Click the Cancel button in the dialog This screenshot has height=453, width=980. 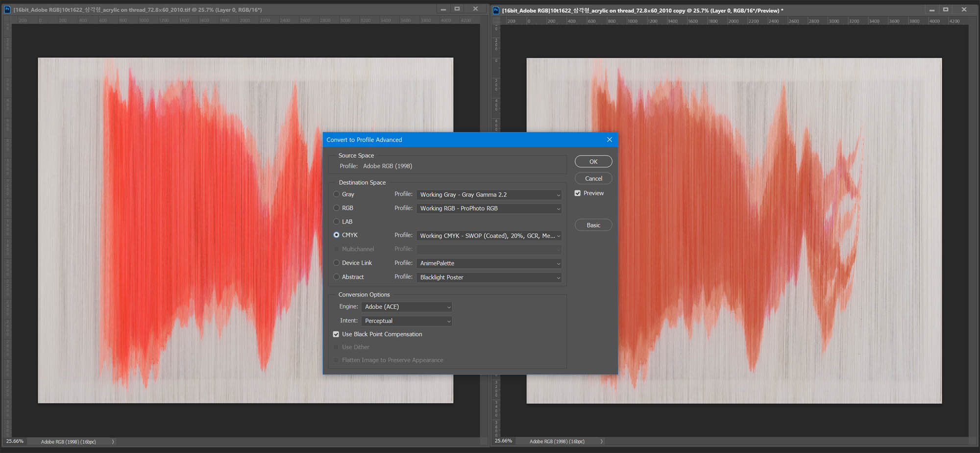(x=593, y=178)
